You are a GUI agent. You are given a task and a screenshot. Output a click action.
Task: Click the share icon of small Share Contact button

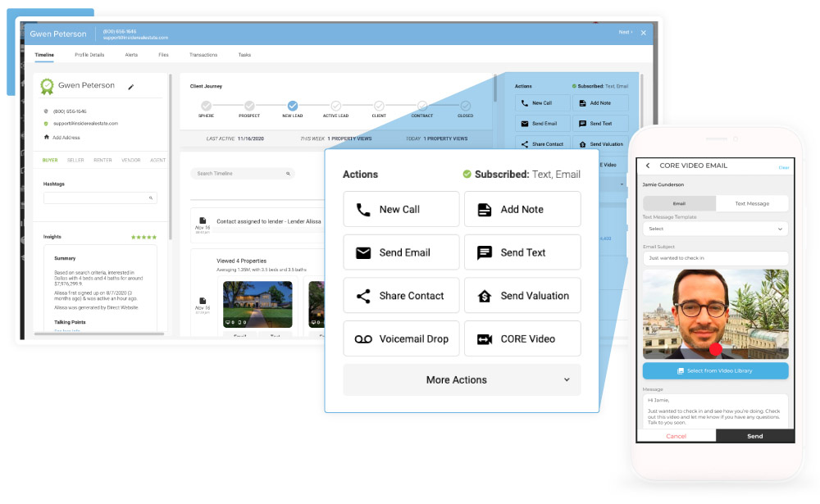(525, 144)
